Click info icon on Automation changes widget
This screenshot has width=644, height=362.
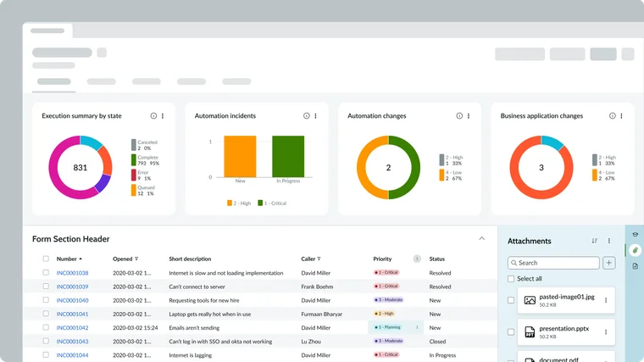click(459, 116)
